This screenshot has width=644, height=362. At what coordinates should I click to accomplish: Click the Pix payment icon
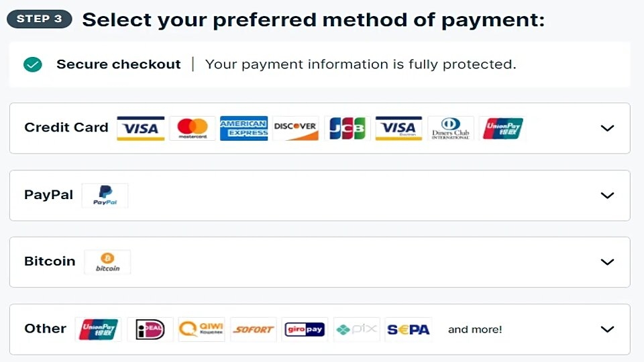pyautogui.click(x=357, y=329)
